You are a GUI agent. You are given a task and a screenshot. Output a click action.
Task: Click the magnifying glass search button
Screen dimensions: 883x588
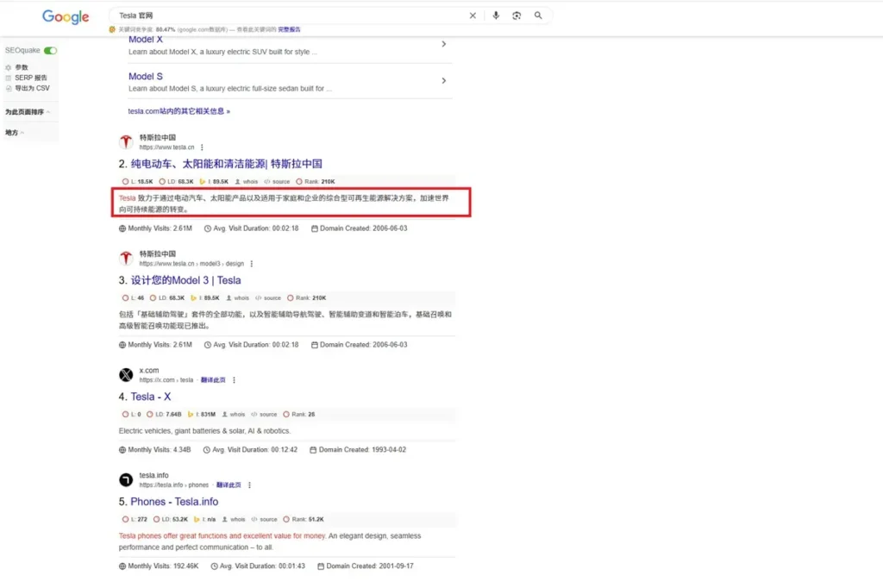[x=538, y=16]
